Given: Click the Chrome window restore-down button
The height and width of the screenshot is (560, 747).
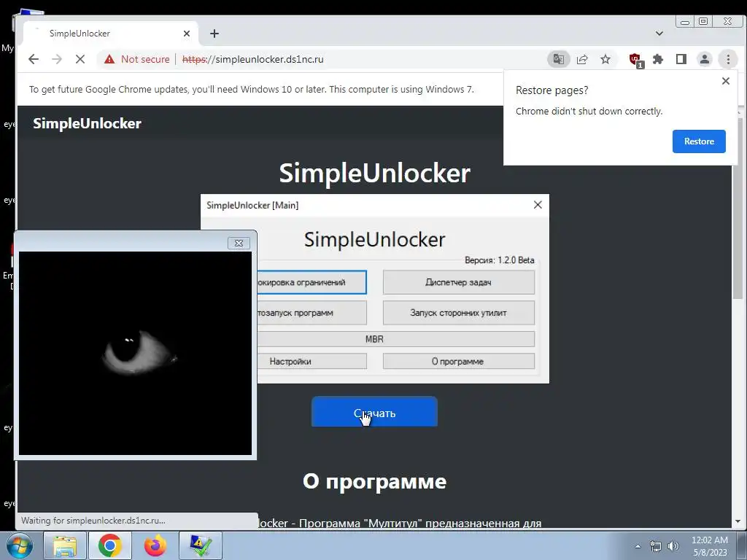Looking at the screenshot, I should coord(703,21).
